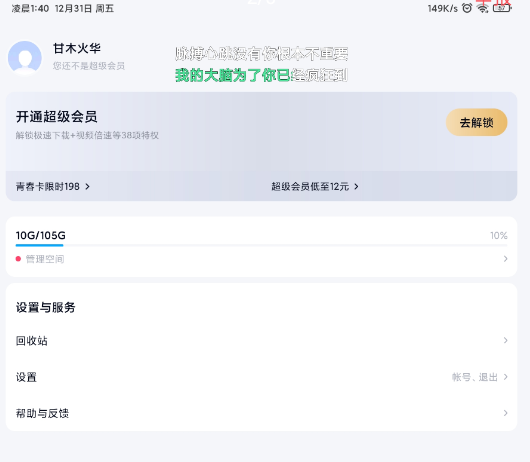
Task: Click the 10G/105G storage progress bar
Action: click(x=261, y=245)
